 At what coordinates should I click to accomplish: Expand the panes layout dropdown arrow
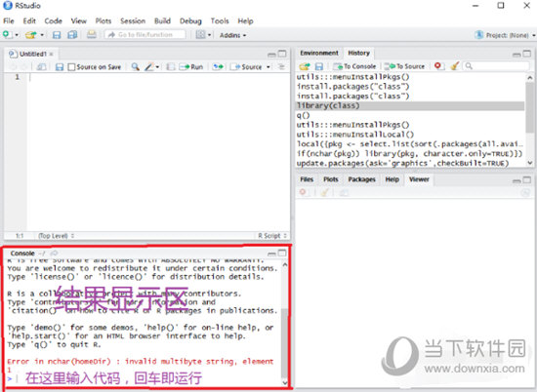209,35
